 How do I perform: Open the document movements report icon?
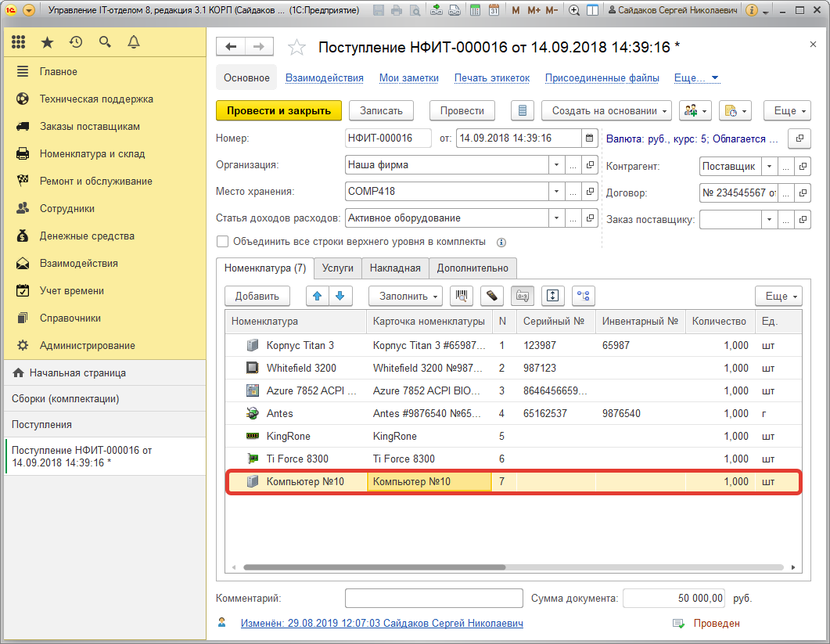[522, 110]
